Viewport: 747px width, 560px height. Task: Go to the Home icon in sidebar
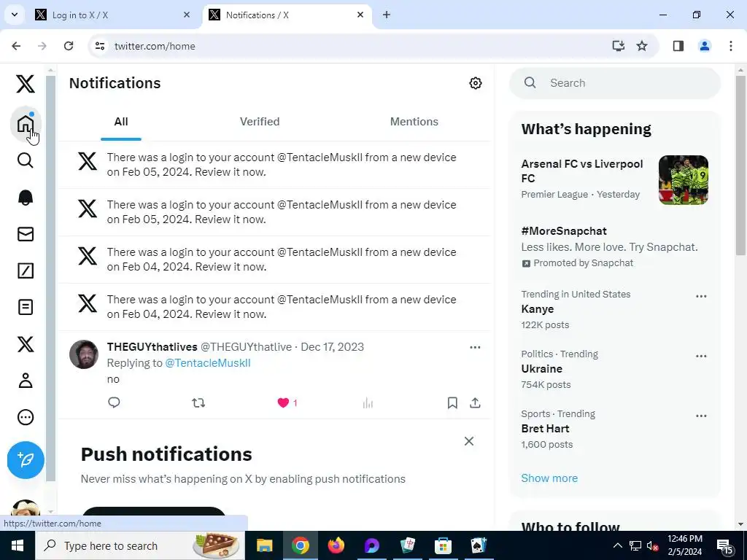26,124
